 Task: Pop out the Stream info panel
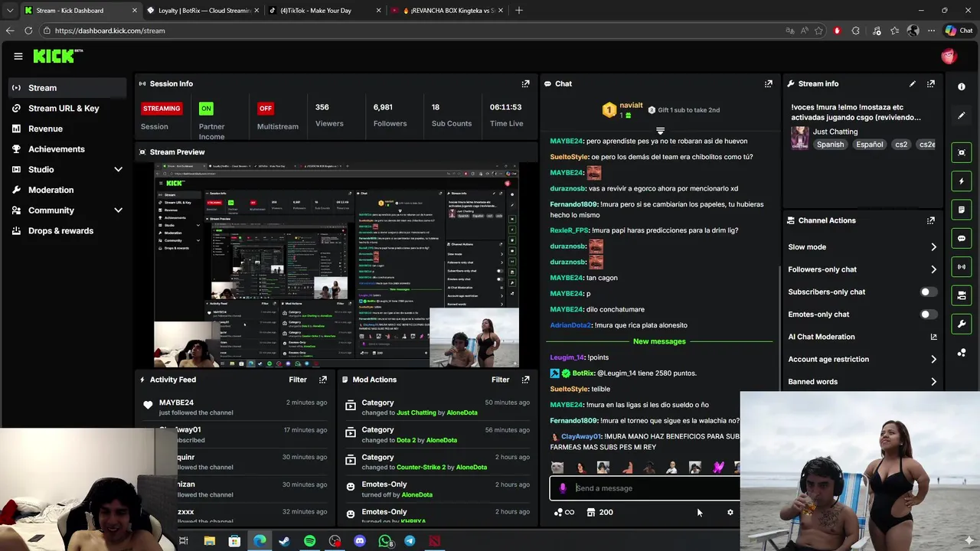tap(931, 83)
